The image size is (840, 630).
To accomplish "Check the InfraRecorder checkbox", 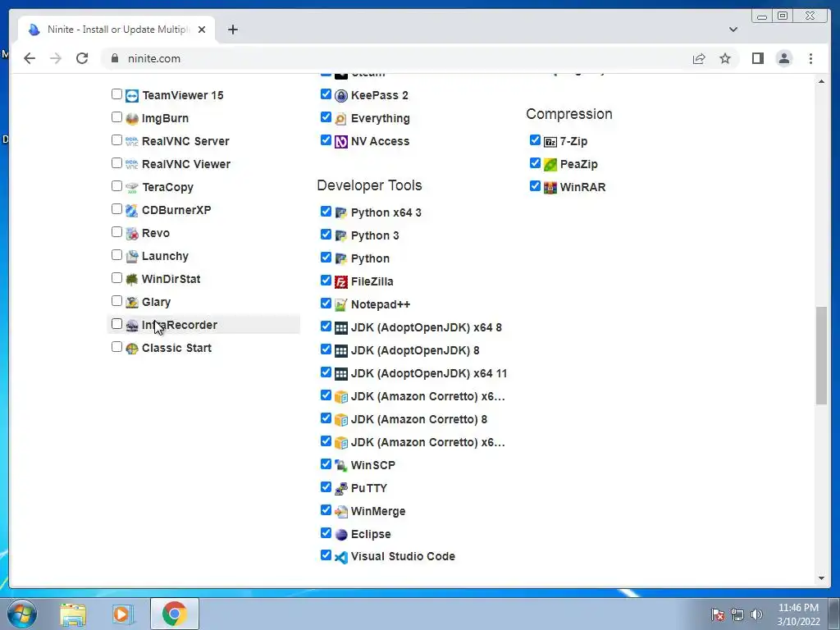I will pyautogui.click(x=116, y=323).
